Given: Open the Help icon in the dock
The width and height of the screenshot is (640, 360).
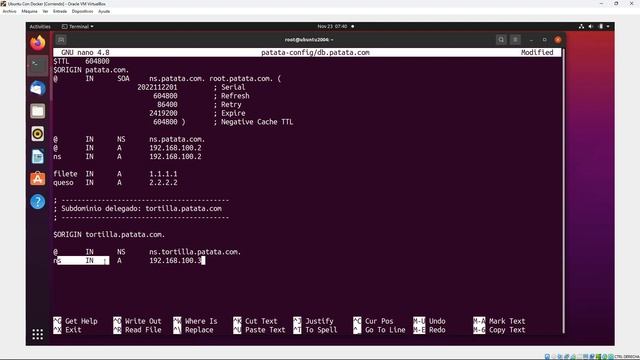Looking at the screenshot, I should point(38,202).
